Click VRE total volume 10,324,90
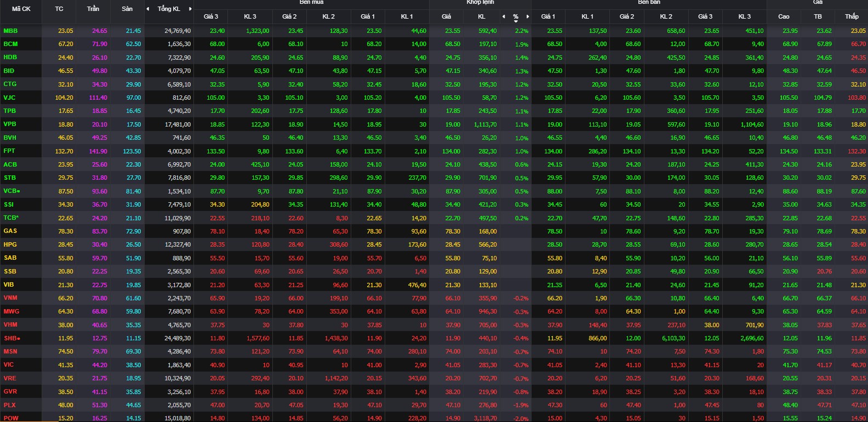Screen dimensions: 868x422 coord(178,378)
